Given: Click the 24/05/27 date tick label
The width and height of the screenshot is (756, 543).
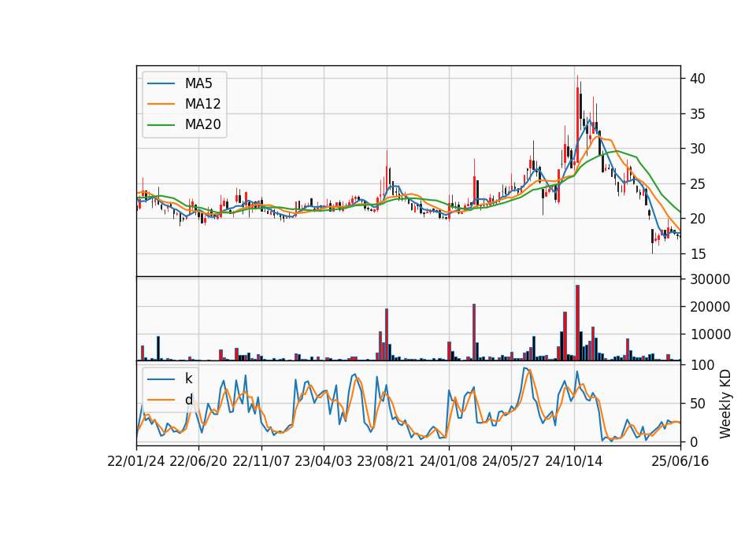Looking at the screenshot, I should (511, 461).
